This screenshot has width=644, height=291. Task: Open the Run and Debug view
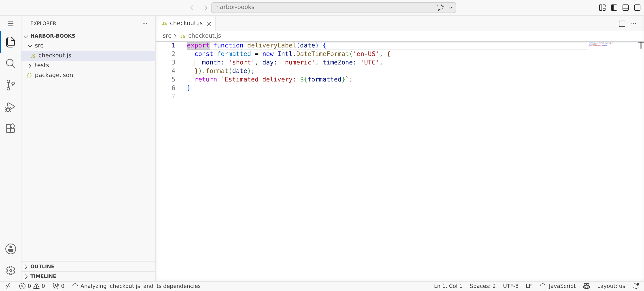coord(11,107)
